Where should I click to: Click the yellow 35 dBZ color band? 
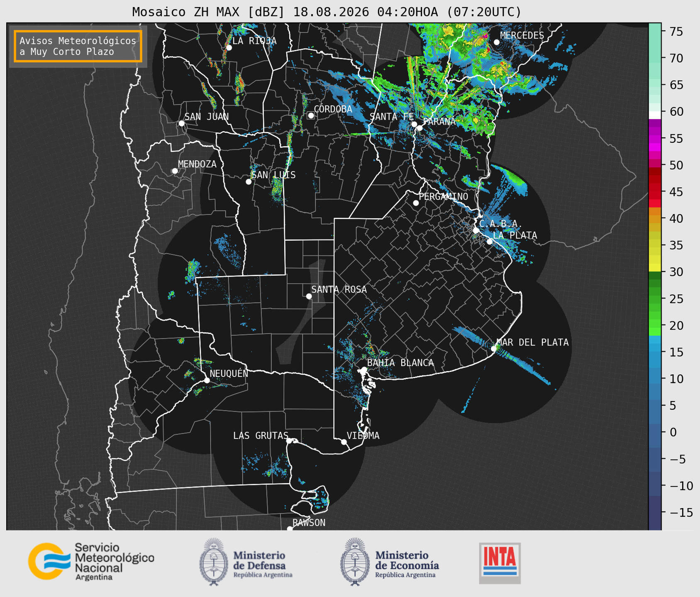pyautogui.click(x=655, y=245)
